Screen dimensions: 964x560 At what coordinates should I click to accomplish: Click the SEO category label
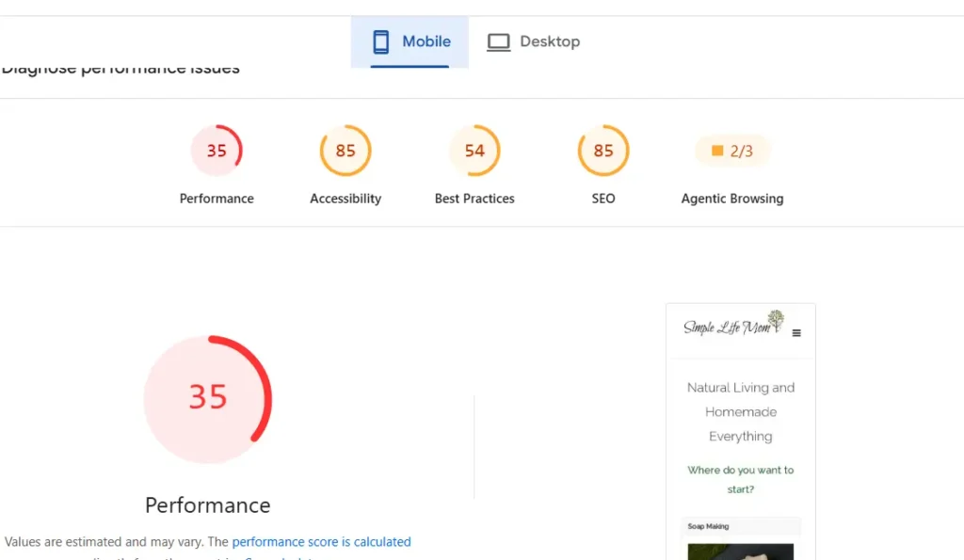click(603, 199)
